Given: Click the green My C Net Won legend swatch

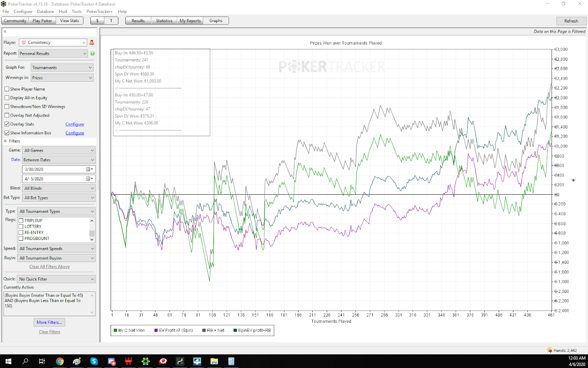Looking at the screenshot, I should [116, 330].
